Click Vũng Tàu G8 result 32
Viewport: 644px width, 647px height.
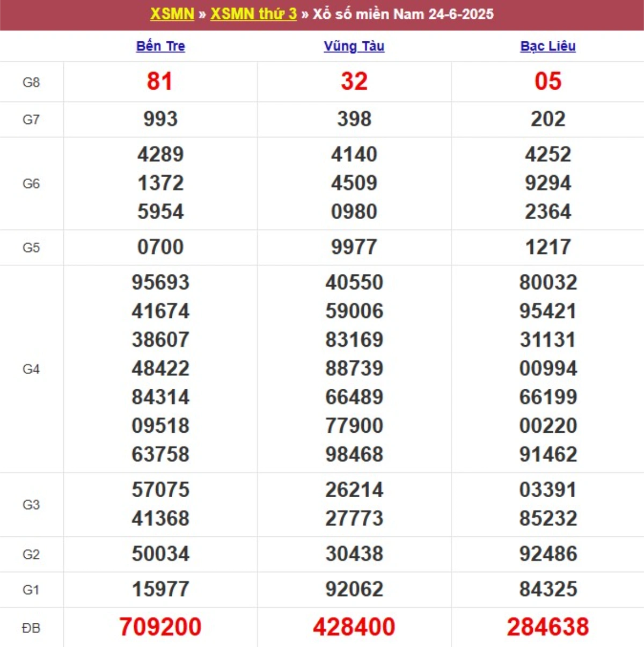pyautogui.click(x=354, y=82)
